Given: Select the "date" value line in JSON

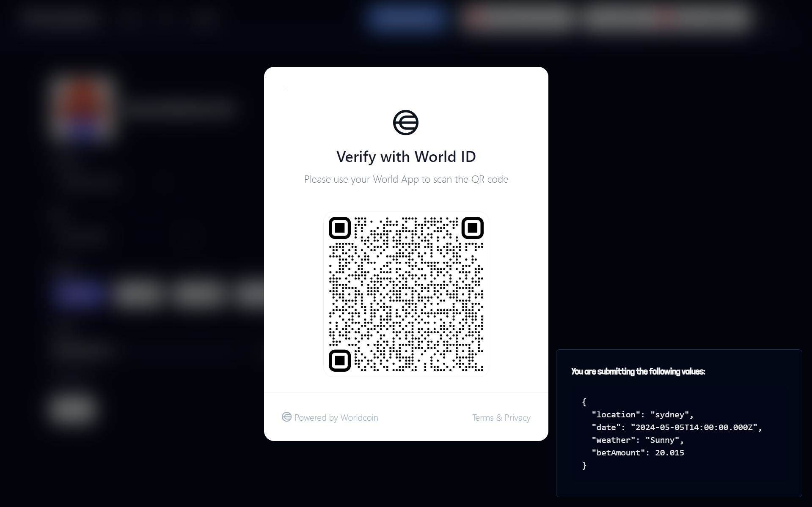Looking at the screenshot, I should click(x=677, y=427).
